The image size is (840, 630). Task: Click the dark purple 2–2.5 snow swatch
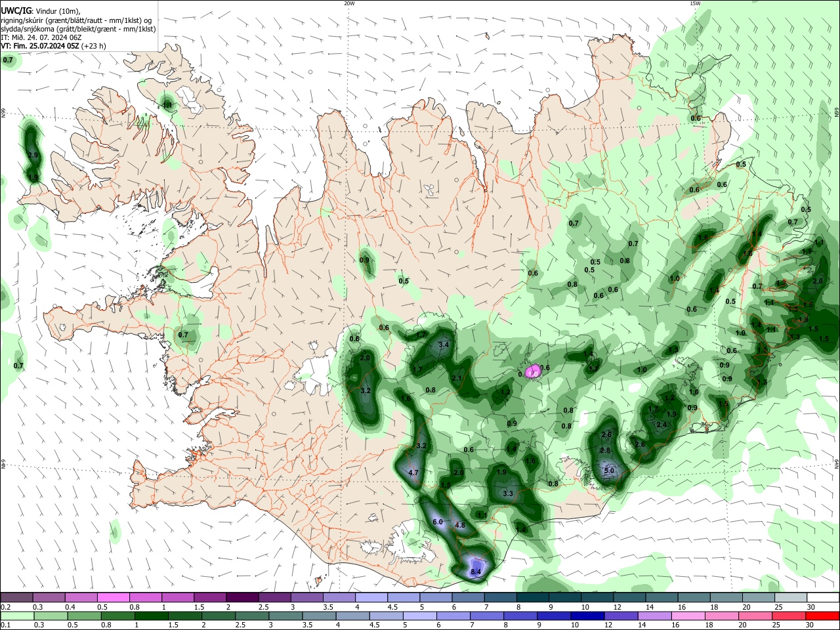(242, 598)
